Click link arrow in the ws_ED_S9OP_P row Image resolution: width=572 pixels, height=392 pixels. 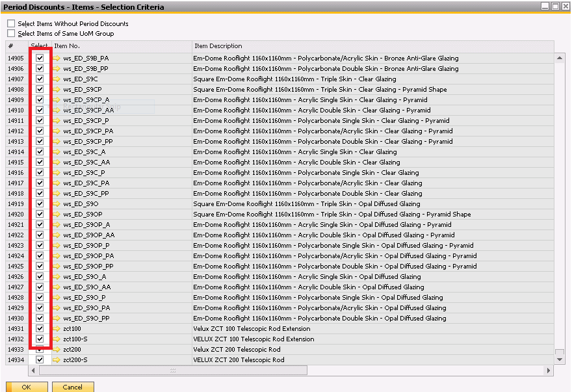pyautogui.click(x=57, y=245)
